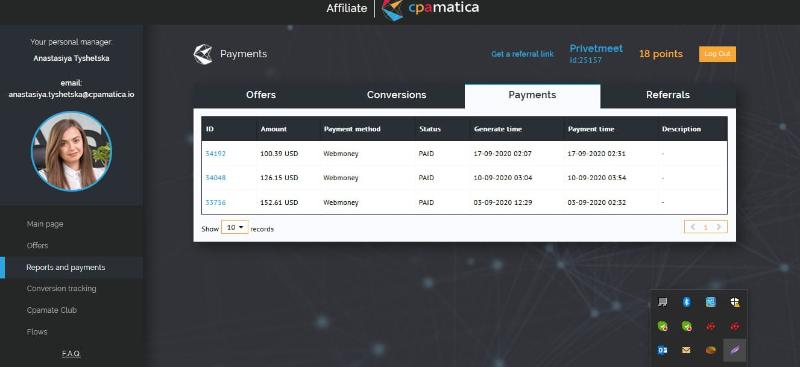Go to next page arrow in pagination
Viewport: 800px width, 367px height.
(x=719, y=227)
